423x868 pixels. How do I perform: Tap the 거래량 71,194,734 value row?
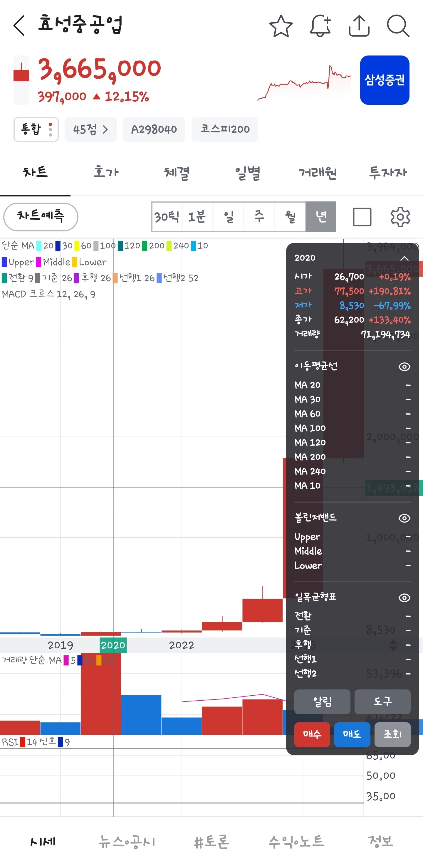(352, 334)
